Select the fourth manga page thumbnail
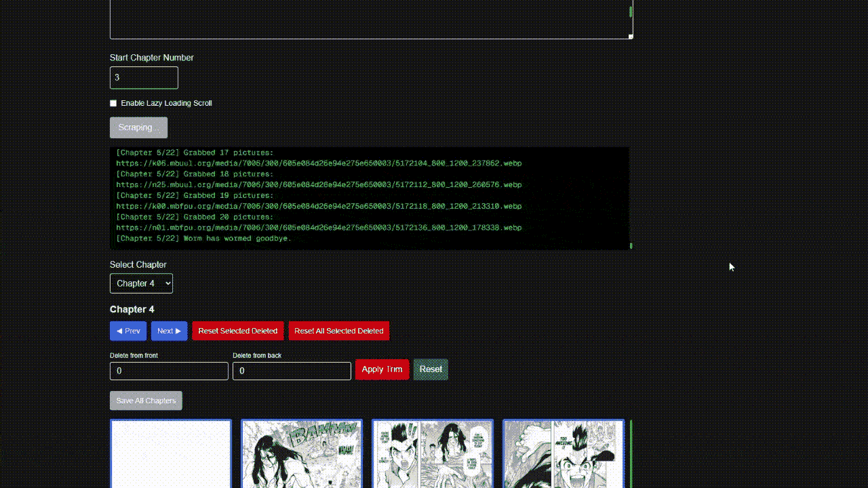 coord(564,453)
